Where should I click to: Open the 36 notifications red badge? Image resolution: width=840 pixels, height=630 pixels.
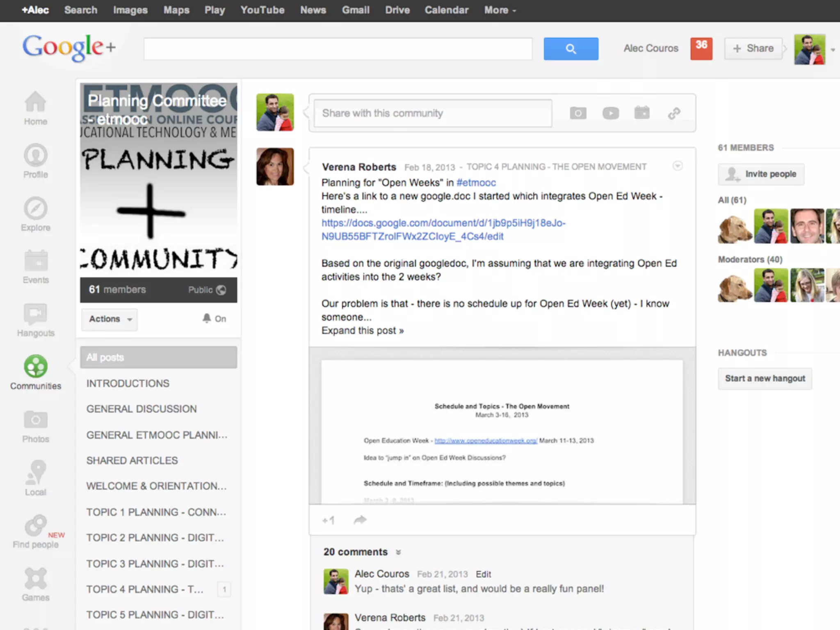point(701,48)
